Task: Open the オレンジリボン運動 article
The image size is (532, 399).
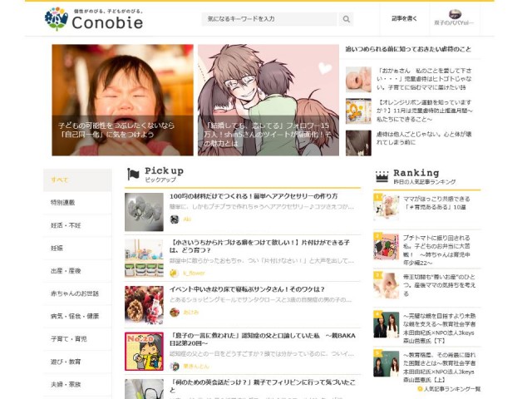Action: [425, 111]
